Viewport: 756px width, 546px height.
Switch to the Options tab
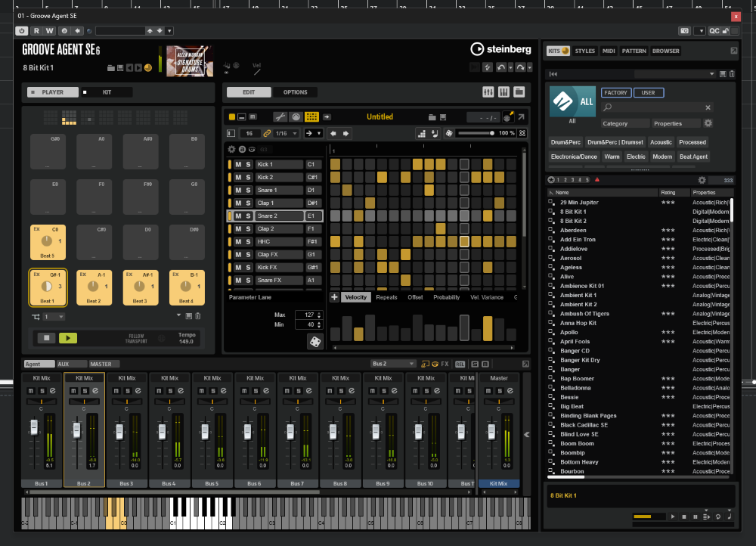(295, 92)
